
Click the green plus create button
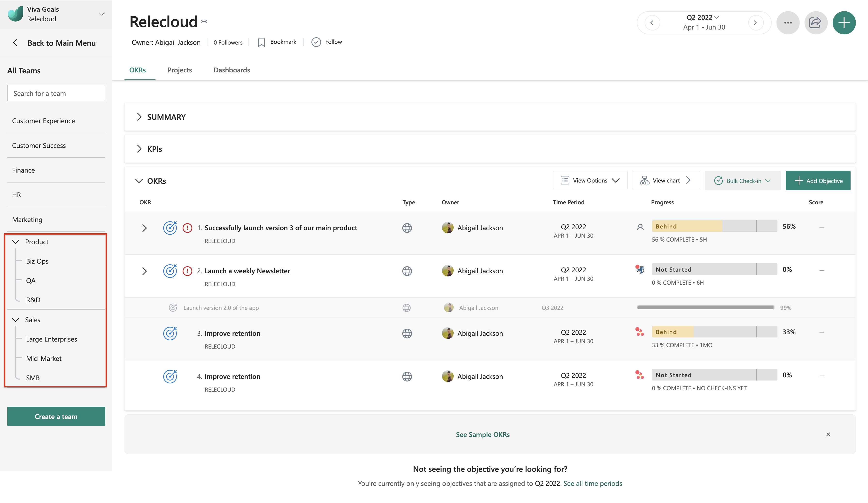[x=844, y=23]
